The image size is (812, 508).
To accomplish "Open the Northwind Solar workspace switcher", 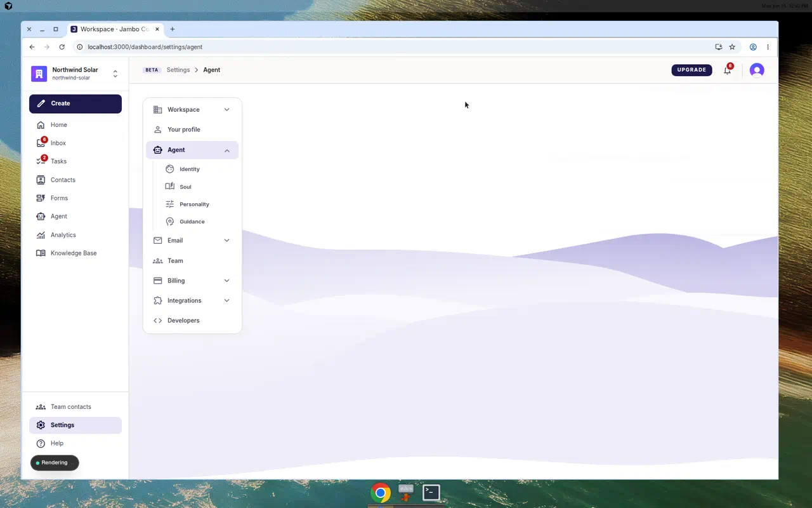I will click(x=75, y=74).
